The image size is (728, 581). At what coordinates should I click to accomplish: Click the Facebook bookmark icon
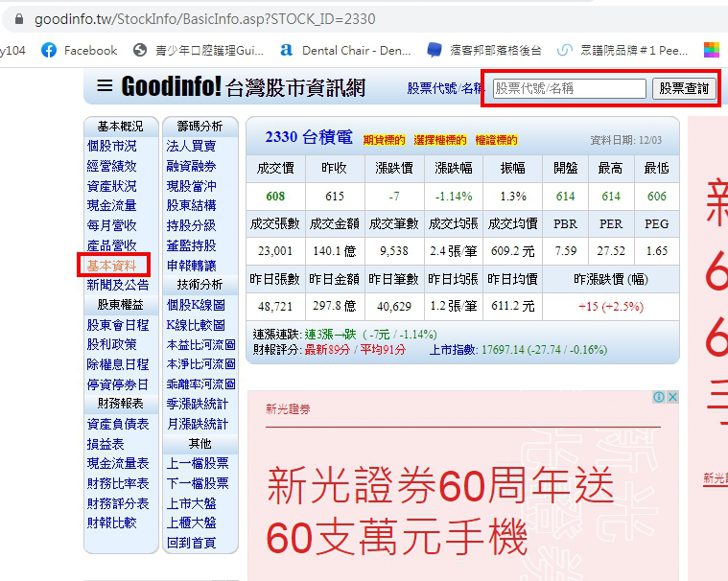point(49,50)
